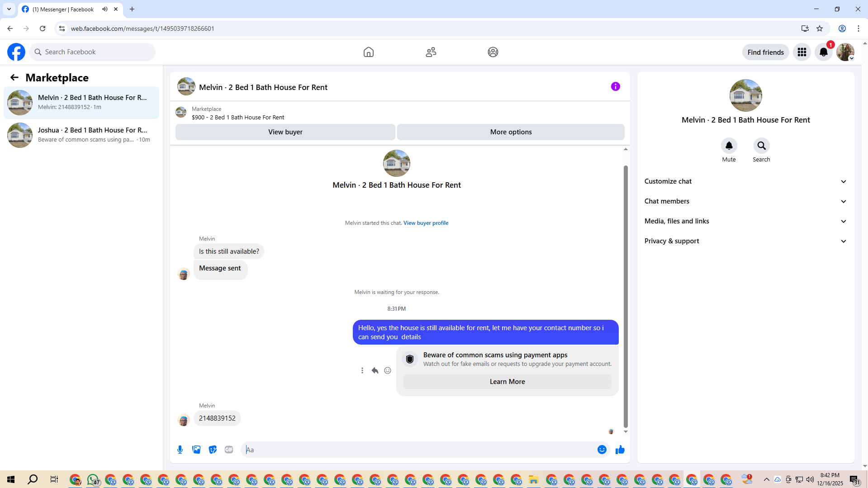Open the taskbar clock and date
The height and width of the screenshot is (488, 868).
[830, 479]
